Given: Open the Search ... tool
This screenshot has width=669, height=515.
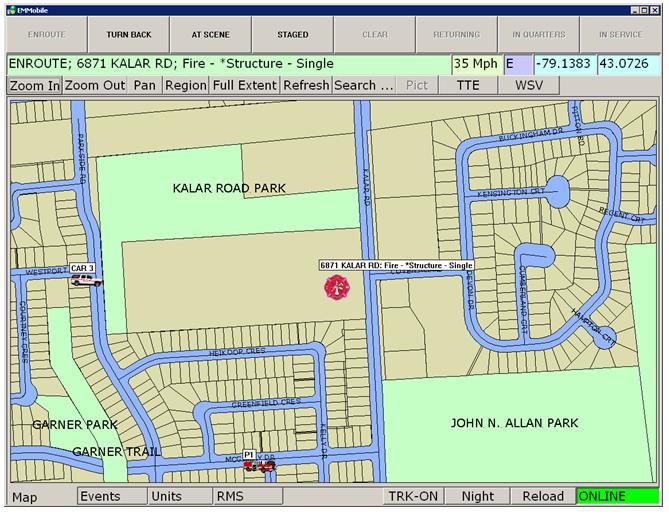Looking at the screenshot, I should (x=364, y=85).
